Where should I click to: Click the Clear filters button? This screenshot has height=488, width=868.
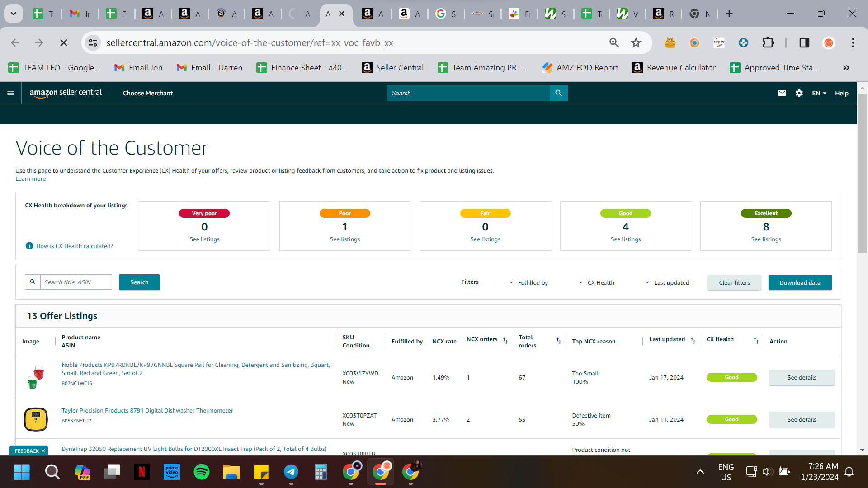point(734,282)
